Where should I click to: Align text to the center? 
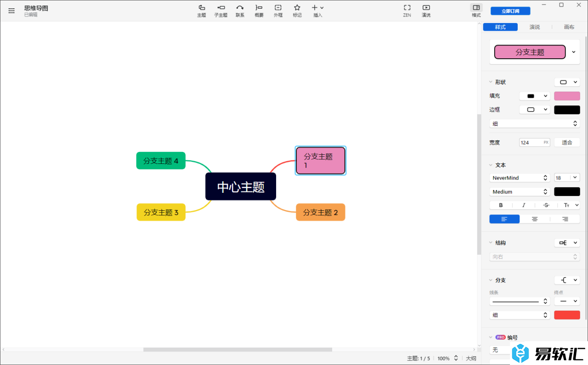(535, 219)
